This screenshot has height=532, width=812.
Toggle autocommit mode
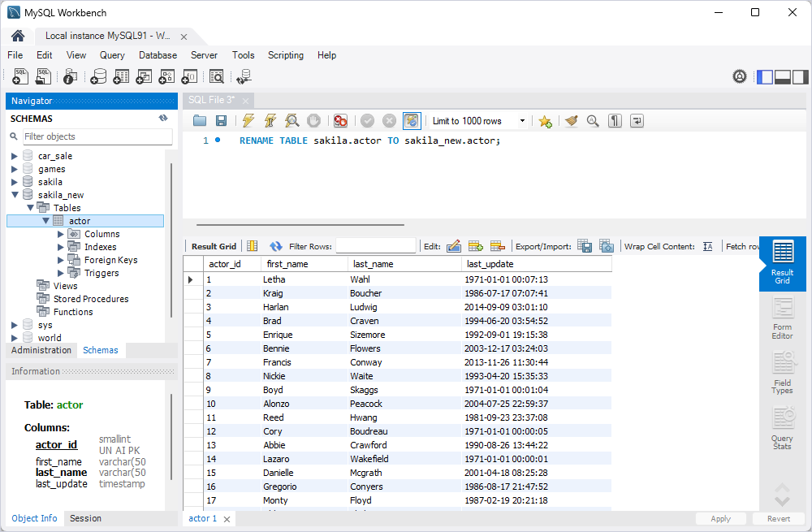tap(412, 121)
